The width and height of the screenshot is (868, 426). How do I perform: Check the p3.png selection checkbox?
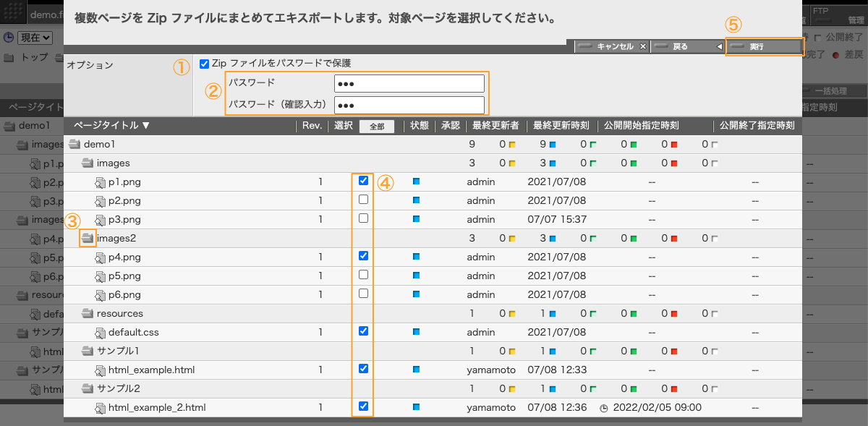coord(363,218)
